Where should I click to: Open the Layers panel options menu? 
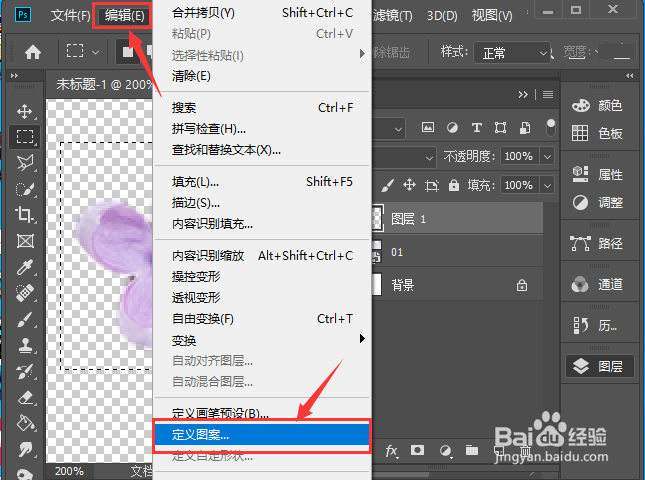click(x=548, y=95)
